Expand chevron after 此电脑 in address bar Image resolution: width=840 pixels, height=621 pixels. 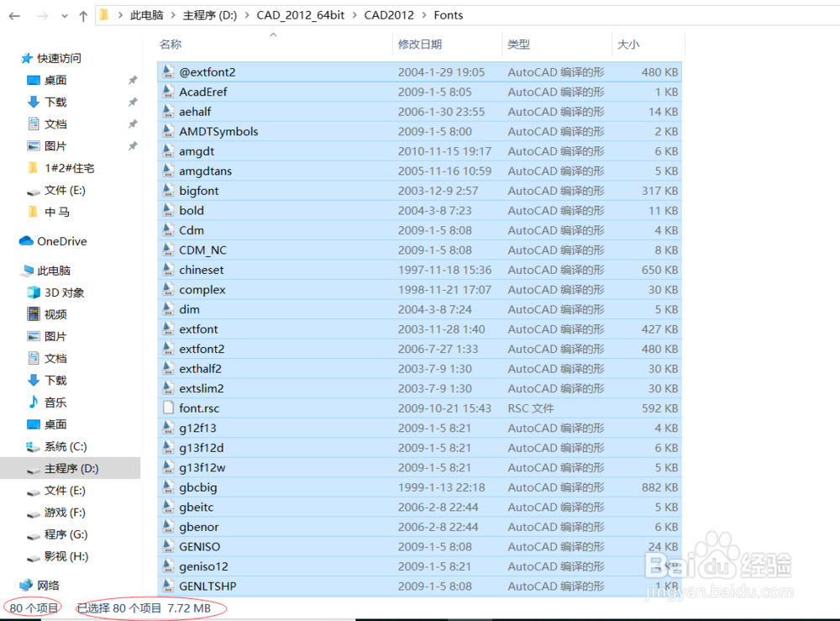(173, 15)
